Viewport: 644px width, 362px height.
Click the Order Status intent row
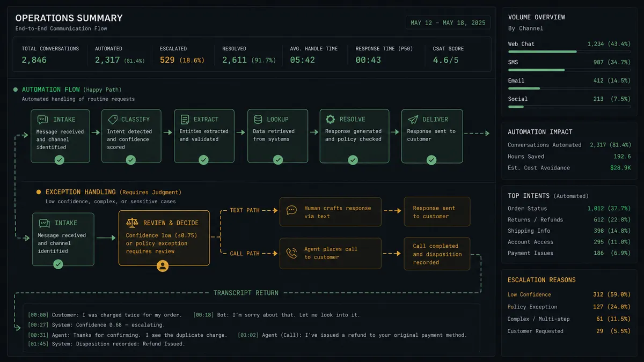point(569,209)
